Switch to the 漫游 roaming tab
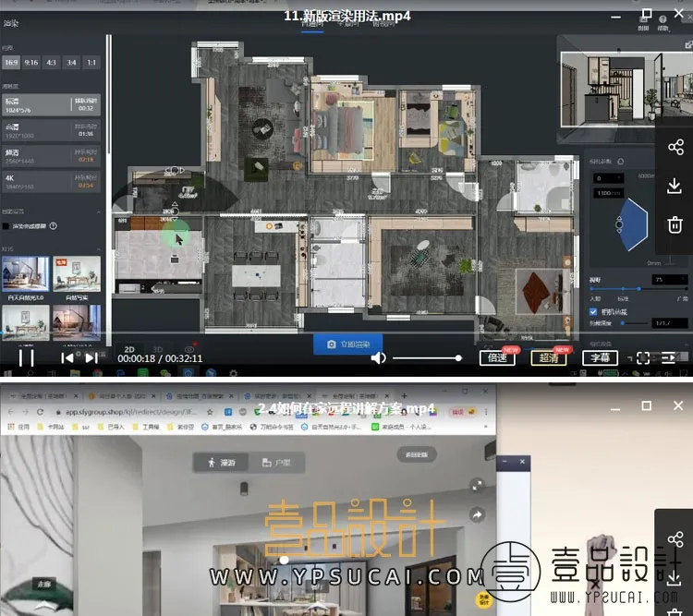The height and width of the screenshot is (616, 693). click(x=221, y=463)
